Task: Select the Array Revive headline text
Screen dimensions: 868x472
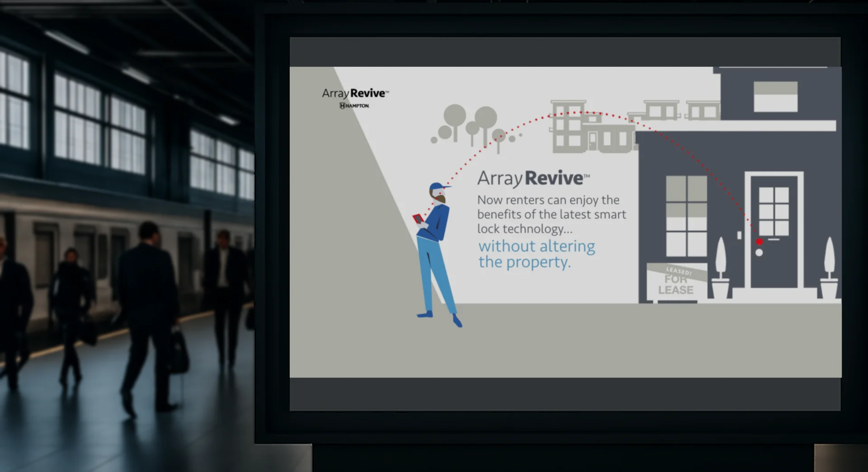Action: coord(533,179)
